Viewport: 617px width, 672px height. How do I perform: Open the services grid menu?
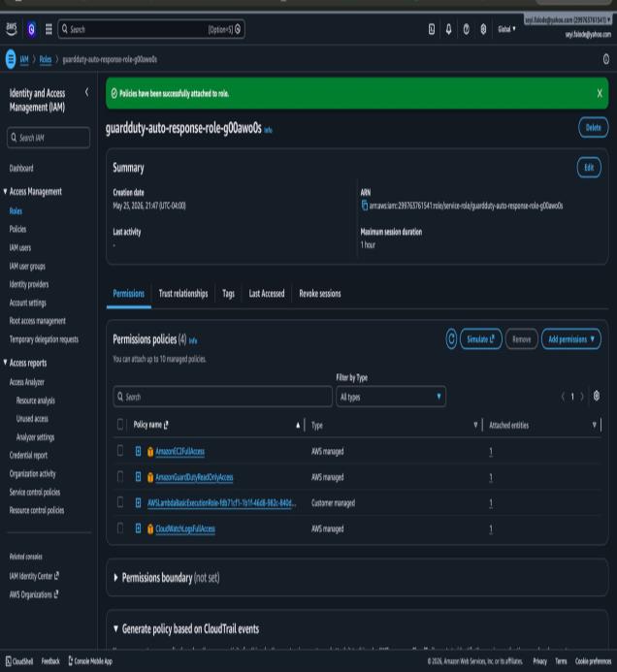click(x=49, y=29)
